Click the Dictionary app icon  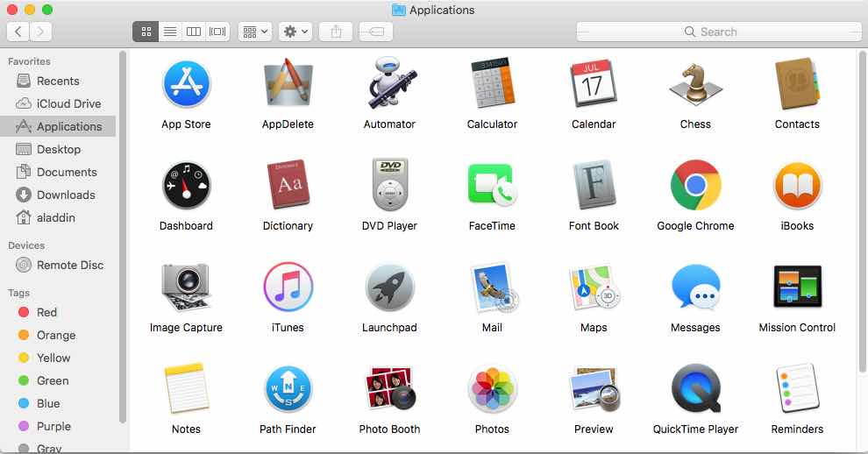[x=288, y=185]
